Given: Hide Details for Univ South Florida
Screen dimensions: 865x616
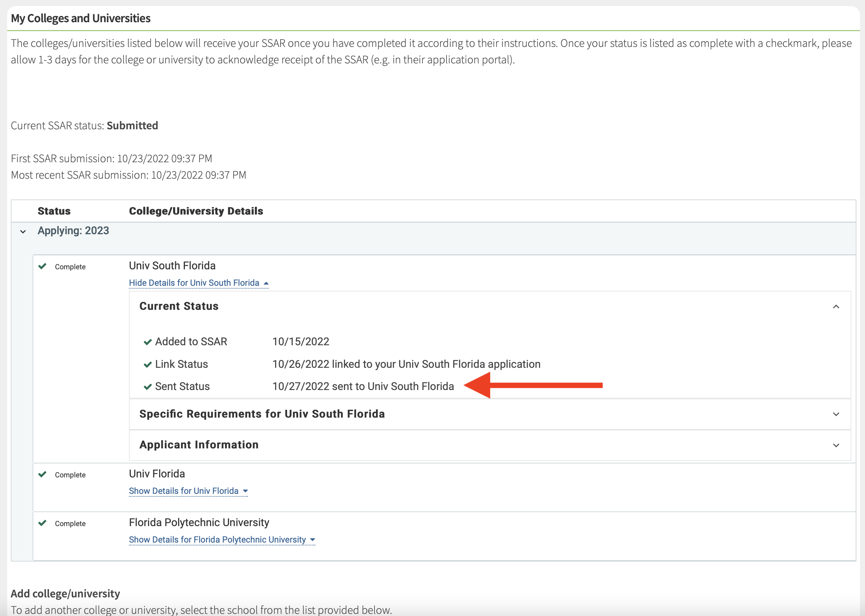Looking at the screenshot, I should 199,283.
